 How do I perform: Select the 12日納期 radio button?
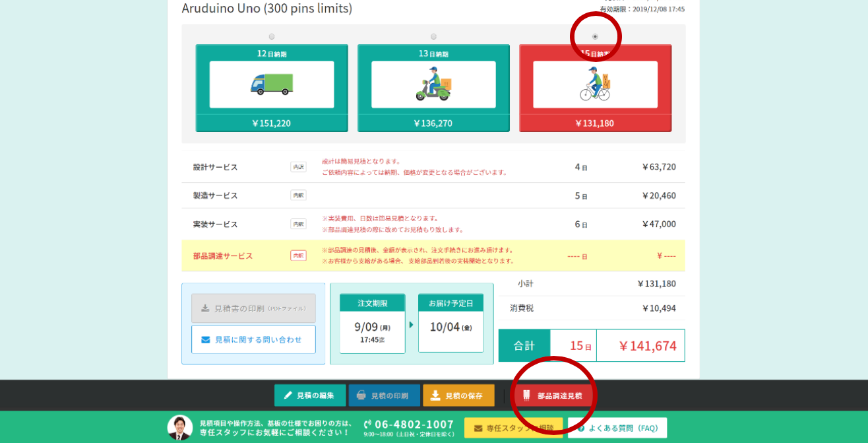[272, 36]
